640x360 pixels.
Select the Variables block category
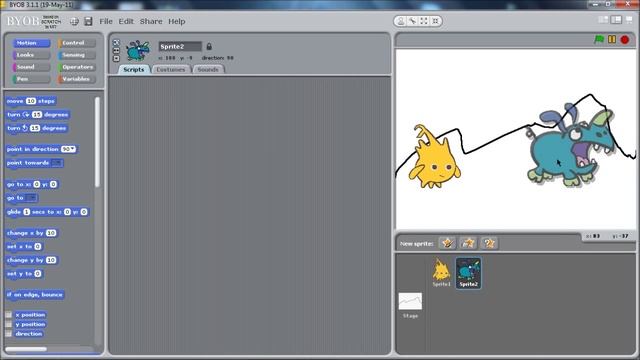(77, 79)
